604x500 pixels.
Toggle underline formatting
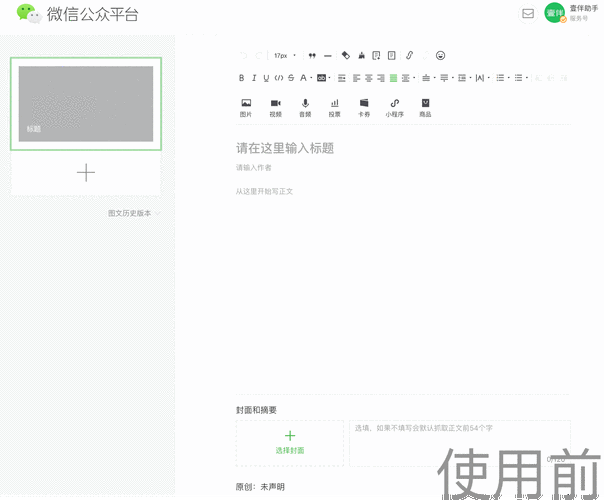(266, 78)
